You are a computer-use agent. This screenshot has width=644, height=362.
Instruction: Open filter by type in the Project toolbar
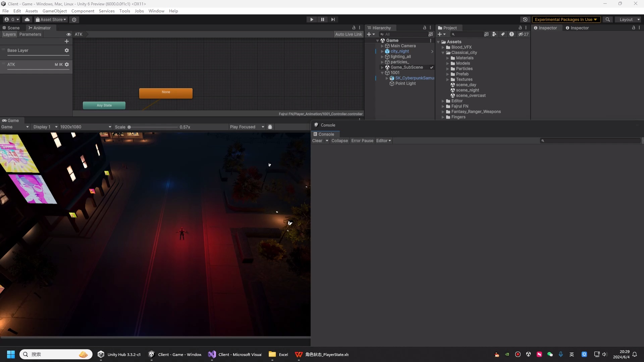point(495,35)
